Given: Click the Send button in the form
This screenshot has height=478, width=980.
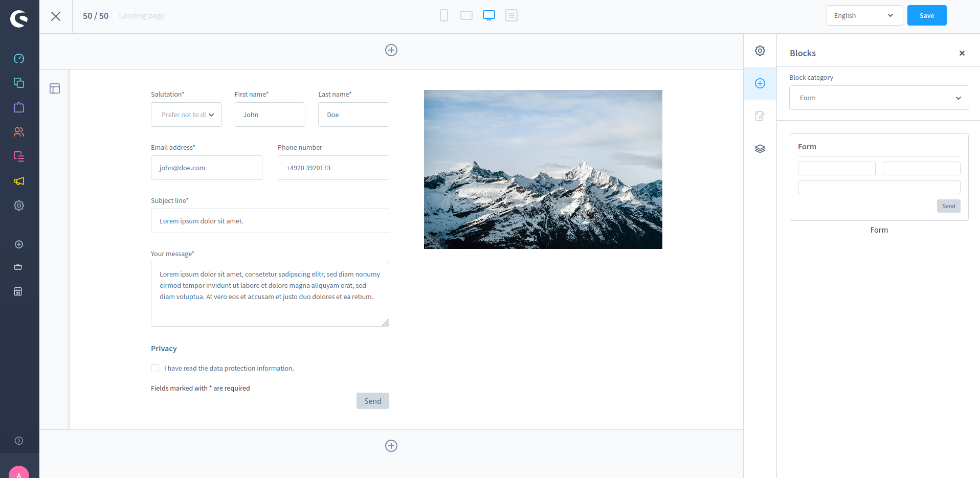Looking at the screenshot, I should tap(373, 401).
